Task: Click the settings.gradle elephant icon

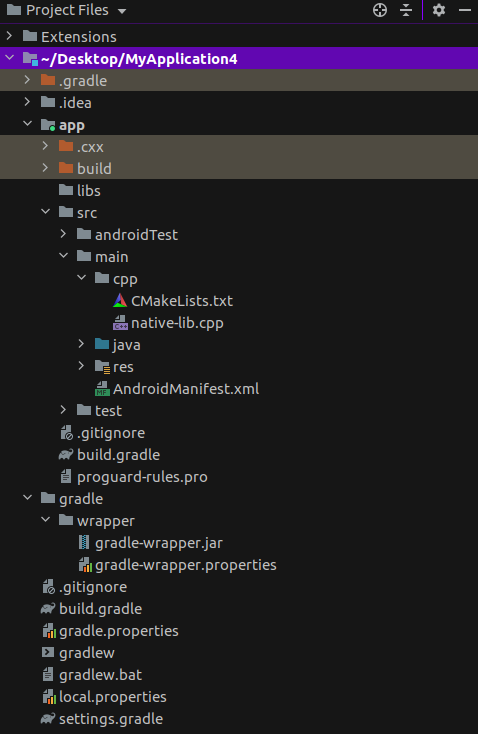Action: [48, 718]
